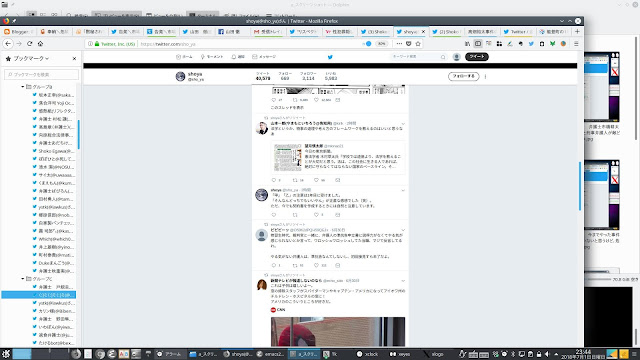Switch to xclock in the taskbar

[x=367, y=354]
